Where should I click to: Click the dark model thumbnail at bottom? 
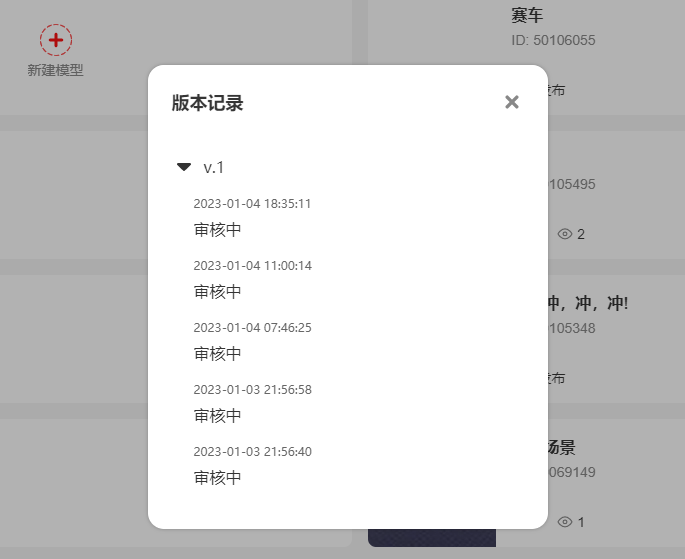pos(432,538)
